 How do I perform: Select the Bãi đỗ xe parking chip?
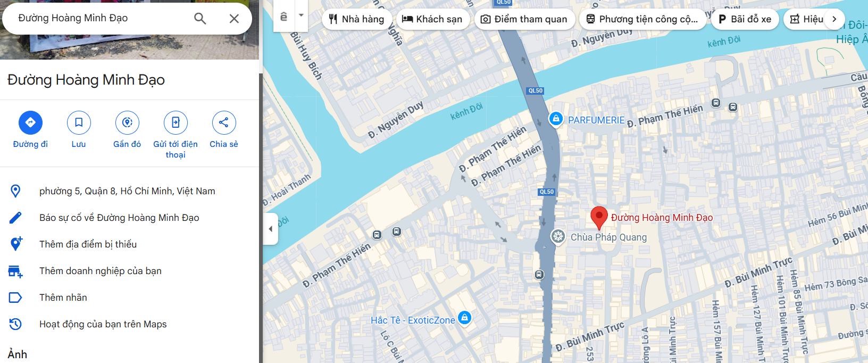[x=745, y=19]
